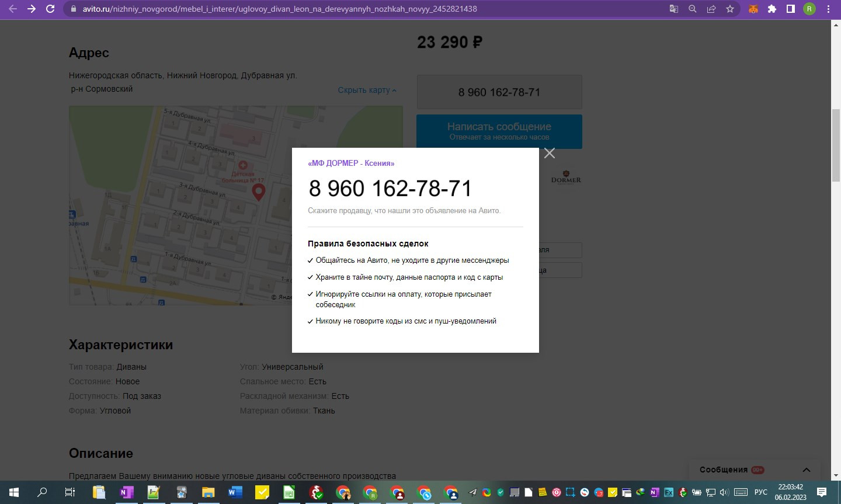Click the Fx tray icon

point(669,492)
